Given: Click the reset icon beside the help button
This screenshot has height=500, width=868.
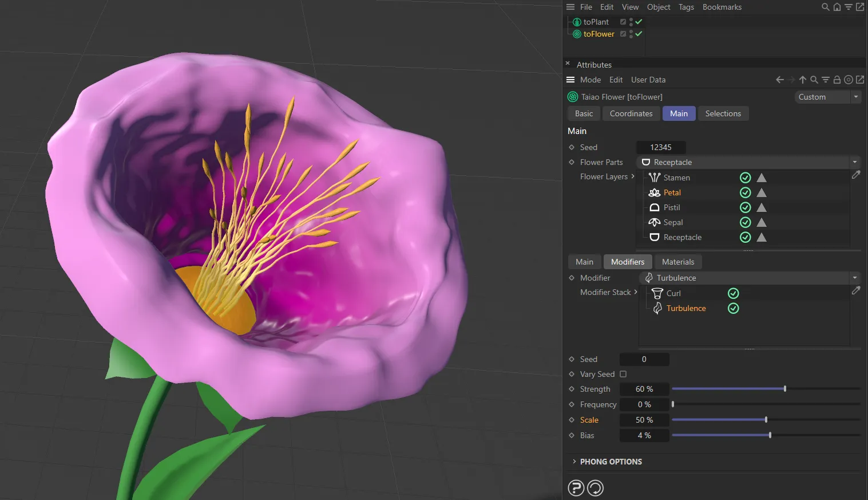Looking at the screenshot, I should [x=595, y=487].
